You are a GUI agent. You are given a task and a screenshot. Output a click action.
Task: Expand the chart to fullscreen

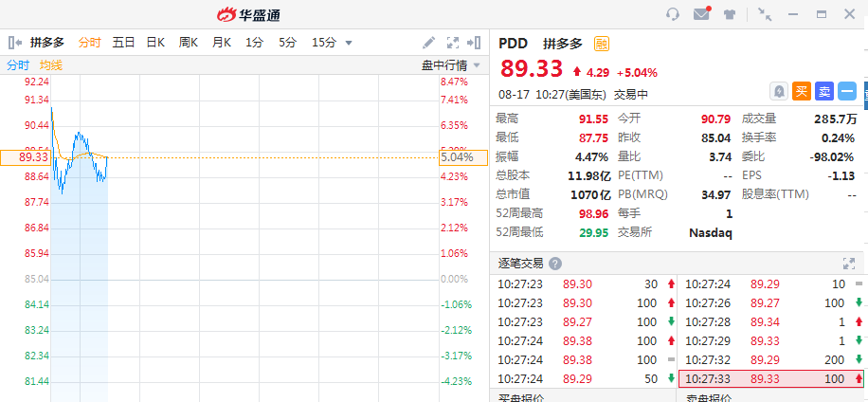(x=453, y=43)
